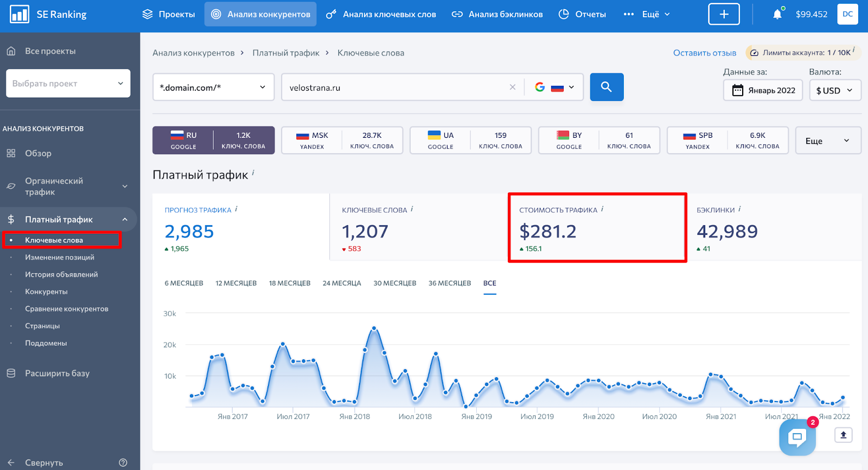Open Сравнение конкурентов in sidebar
Viewport: 868px width, 470px height.
tap(67, 309)
